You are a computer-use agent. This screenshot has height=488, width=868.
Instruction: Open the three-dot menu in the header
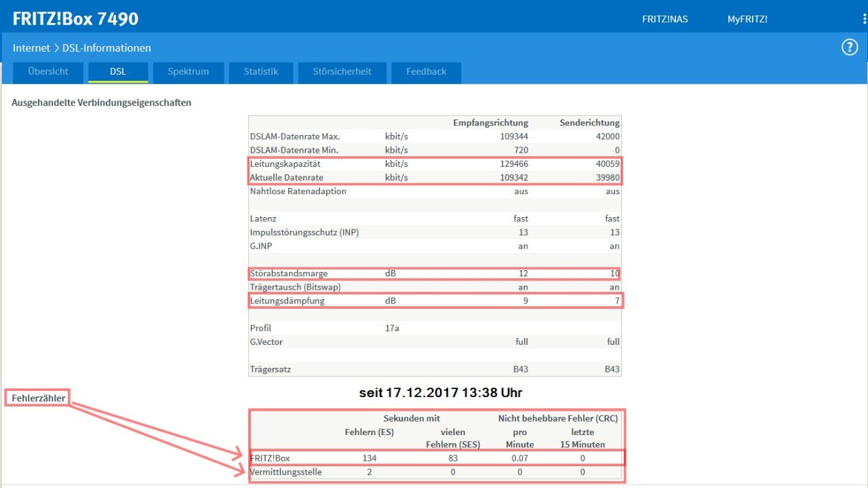[x=865, y=19]
